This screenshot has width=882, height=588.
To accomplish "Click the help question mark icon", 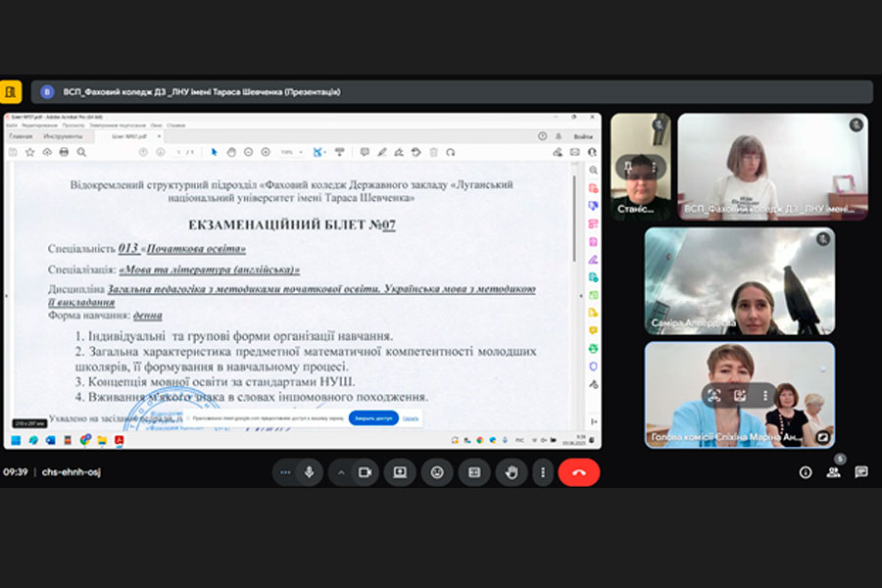I will (x=542, y=136).
